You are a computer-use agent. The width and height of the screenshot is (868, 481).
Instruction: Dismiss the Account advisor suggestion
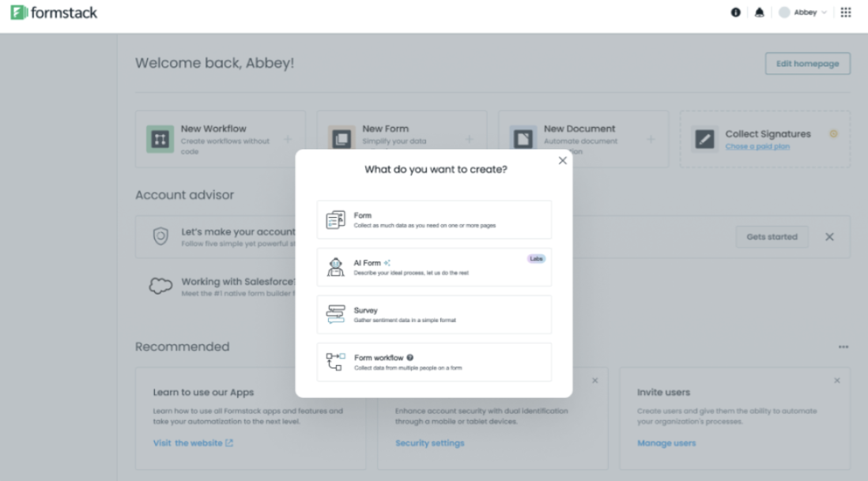829,236
